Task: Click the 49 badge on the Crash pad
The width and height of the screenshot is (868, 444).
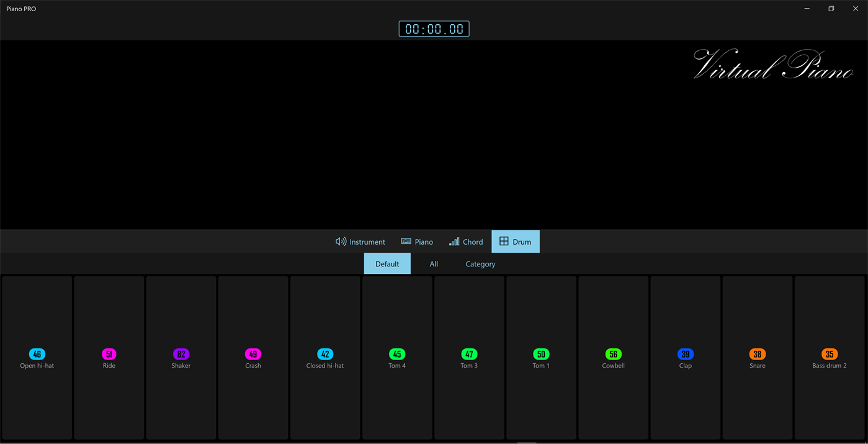Action: pos(253,353)
